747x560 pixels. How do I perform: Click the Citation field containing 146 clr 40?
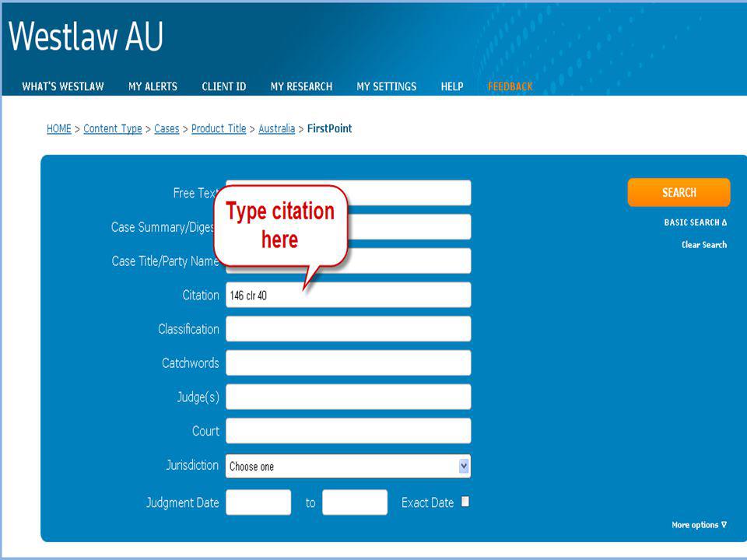pyautogui.click(x=349, y=295)
